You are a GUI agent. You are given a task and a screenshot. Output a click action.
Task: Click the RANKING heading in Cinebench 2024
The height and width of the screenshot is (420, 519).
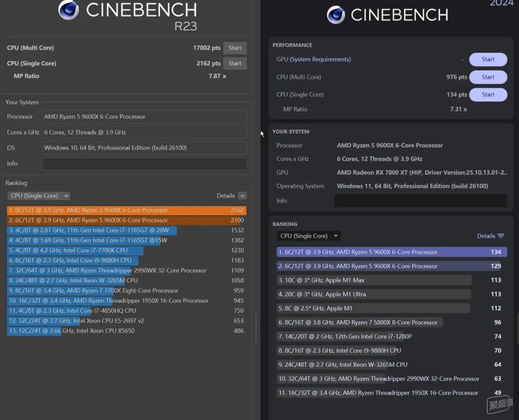pos(284,224)
